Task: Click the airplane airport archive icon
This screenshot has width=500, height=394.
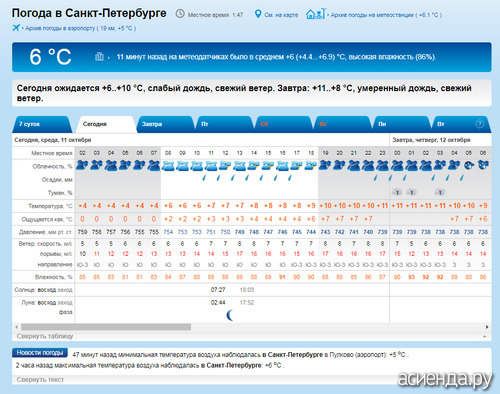Action: point(16,28)
